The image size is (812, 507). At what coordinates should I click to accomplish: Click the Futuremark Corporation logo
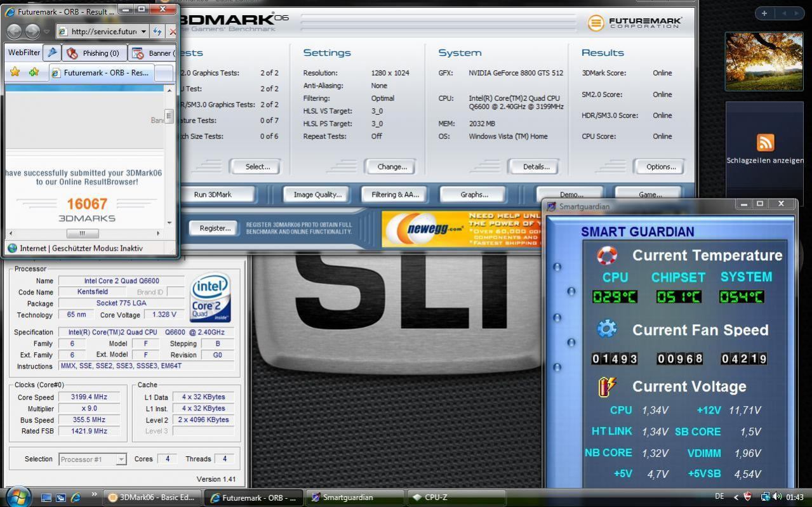[635, 23]
